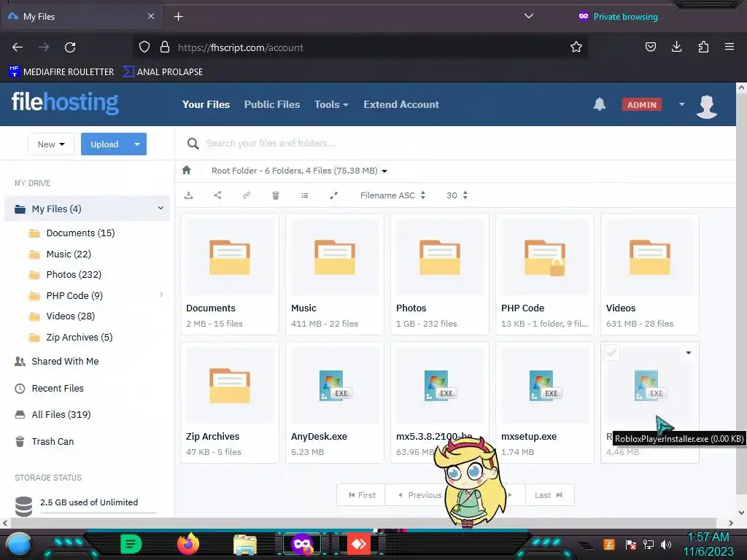Image resolution: width=747 pixels, height=560 pixels.
Task: Open the New dropdown button
Action: click(x=51, y=144)
